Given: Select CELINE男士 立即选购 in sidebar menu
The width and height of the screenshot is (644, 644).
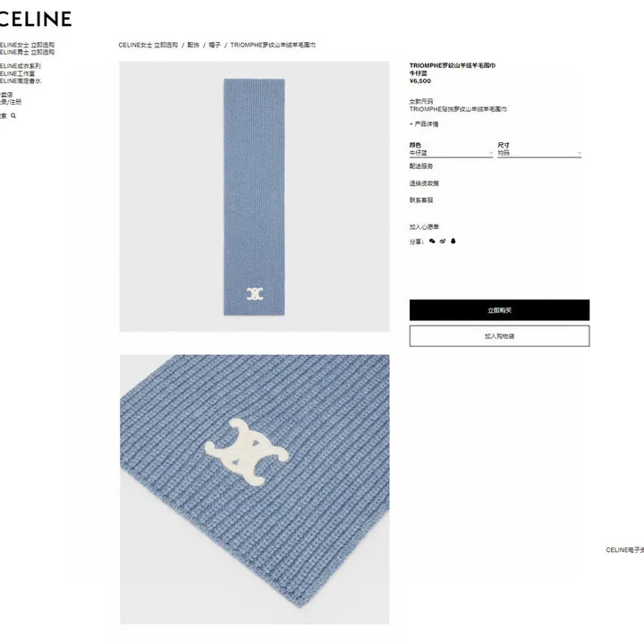Looking at the screenshot, I should click(x=27, y=52).
